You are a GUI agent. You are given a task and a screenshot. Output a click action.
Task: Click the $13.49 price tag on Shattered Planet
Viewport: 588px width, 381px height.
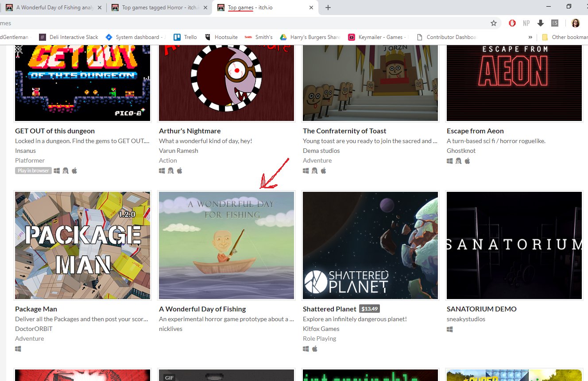coord(369,309)
